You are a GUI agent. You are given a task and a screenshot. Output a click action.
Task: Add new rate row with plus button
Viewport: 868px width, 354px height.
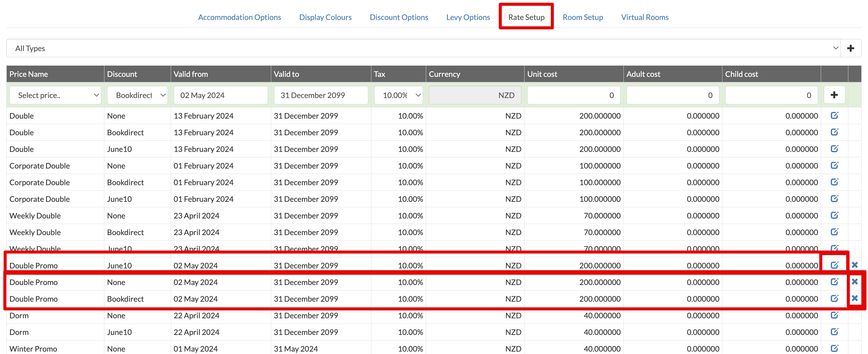point(834,95)
